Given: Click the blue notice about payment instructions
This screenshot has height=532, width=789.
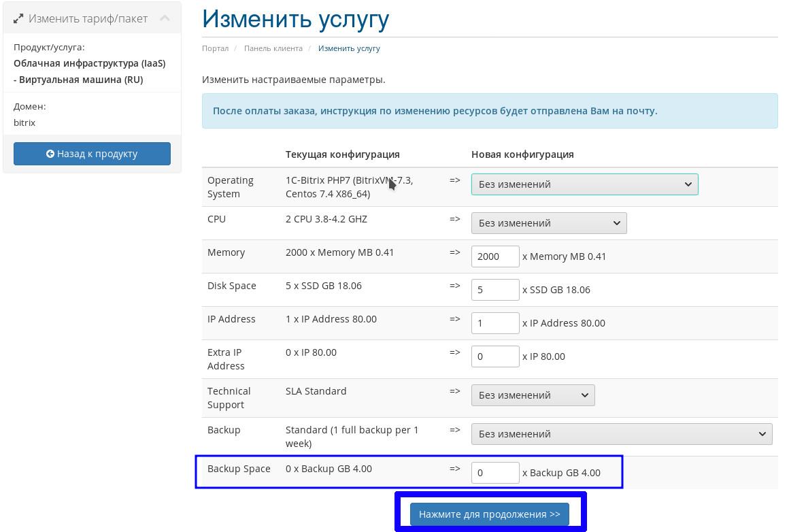Looking at the screenshot, I should [x=490, y=111].
